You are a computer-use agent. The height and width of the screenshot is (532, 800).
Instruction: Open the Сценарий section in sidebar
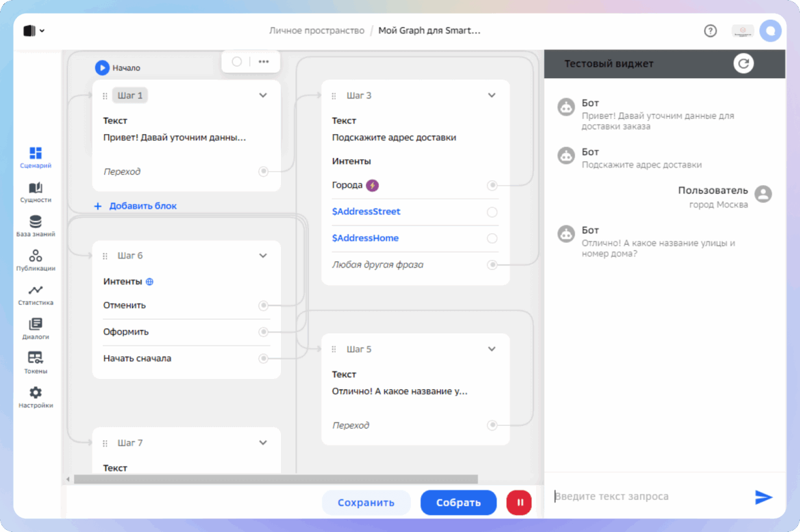[35, 157]
